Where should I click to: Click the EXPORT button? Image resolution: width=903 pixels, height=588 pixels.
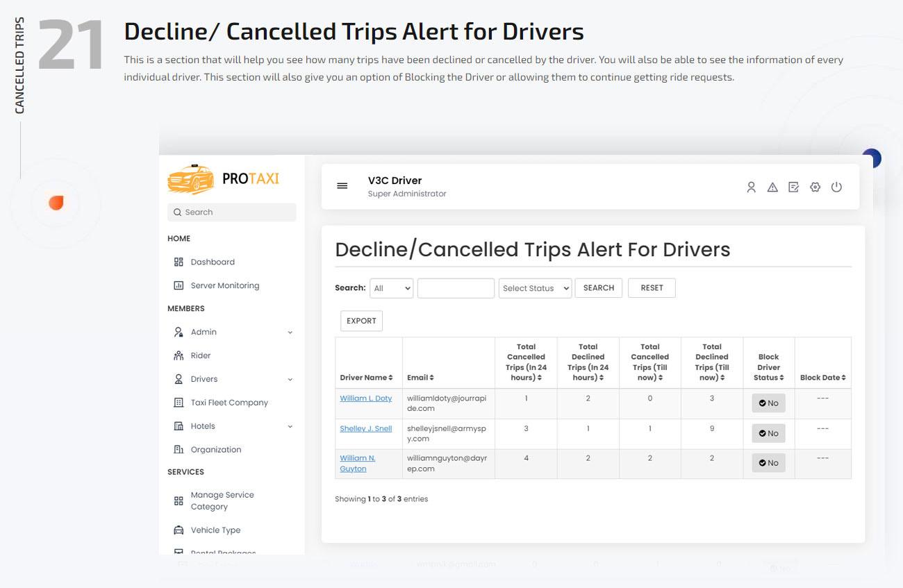[361, 320]
